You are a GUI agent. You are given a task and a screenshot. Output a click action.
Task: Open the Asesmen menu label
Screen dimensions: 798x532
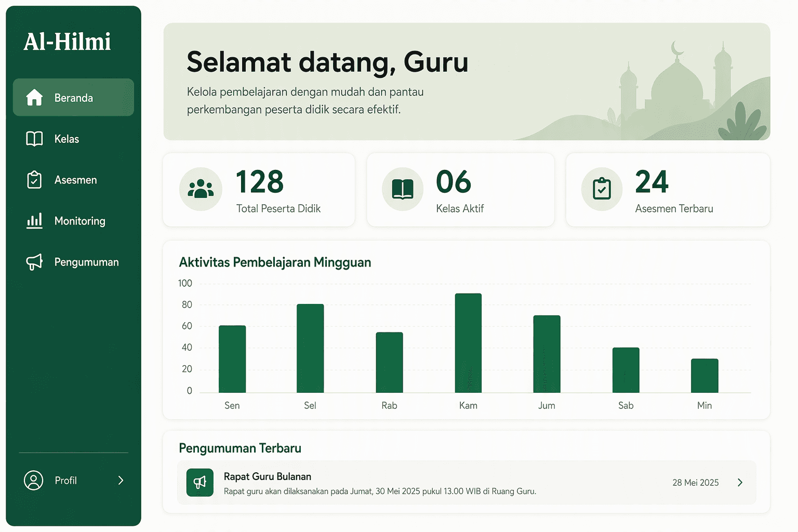click(76, 180)
